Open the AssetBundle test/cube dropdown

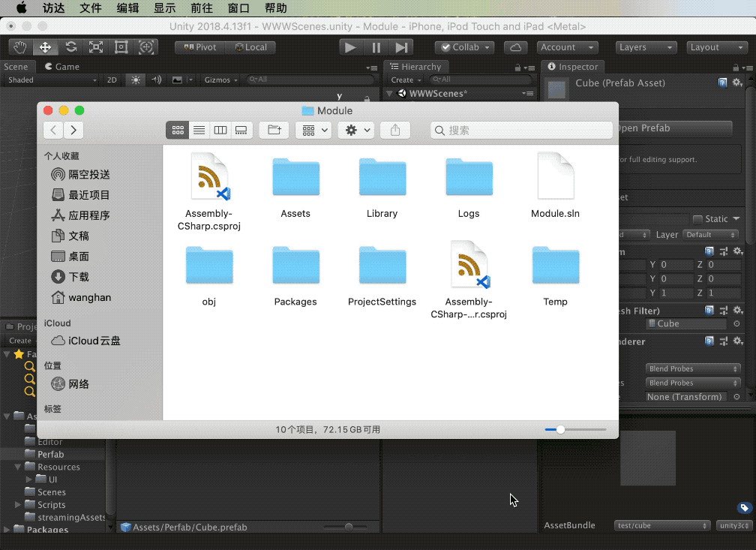point(662,525)
